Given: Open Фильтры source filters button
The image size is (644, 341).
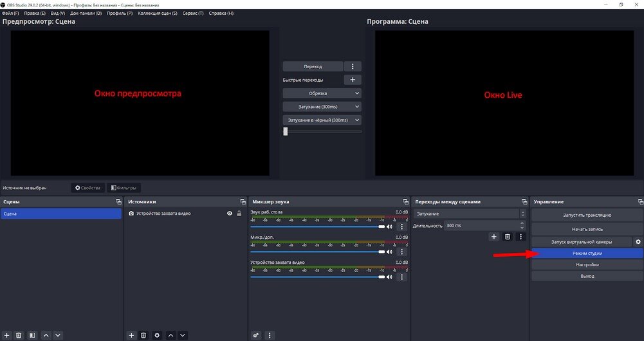Looking at the screenshot, I should point(124,188).
